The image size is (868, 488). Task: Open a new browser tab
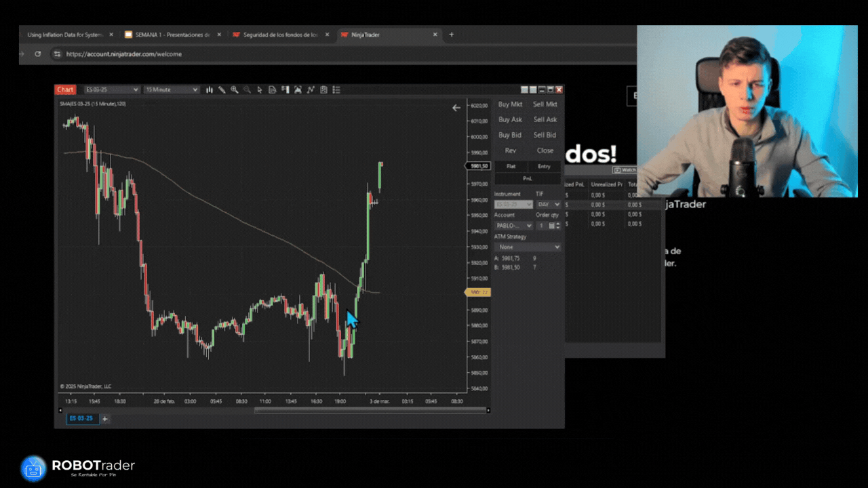(x=452, y=35)
